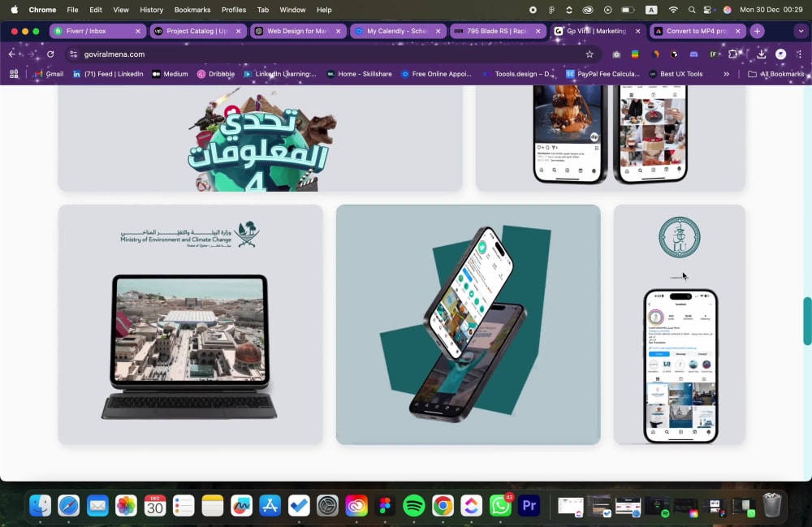
Task: Open the Edit menu
Action: 96,9
